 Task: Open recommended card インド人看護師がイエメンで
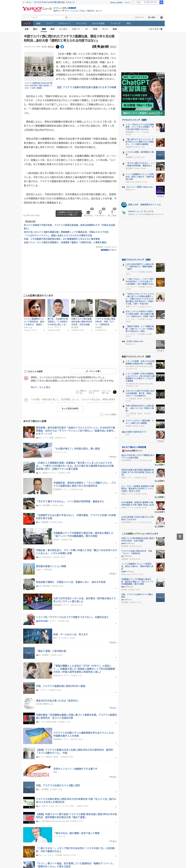point(34,315)
